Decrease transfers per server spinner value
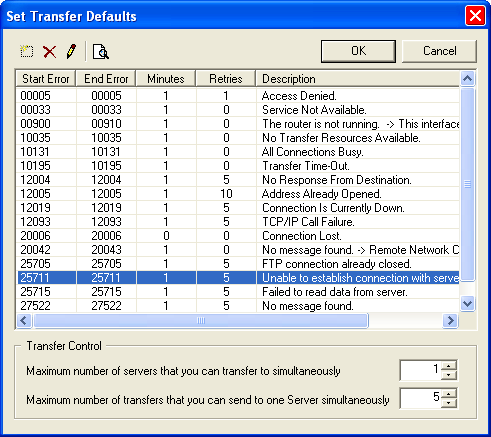Viewport: 491px width, 437px height. [x=449, y=403]
